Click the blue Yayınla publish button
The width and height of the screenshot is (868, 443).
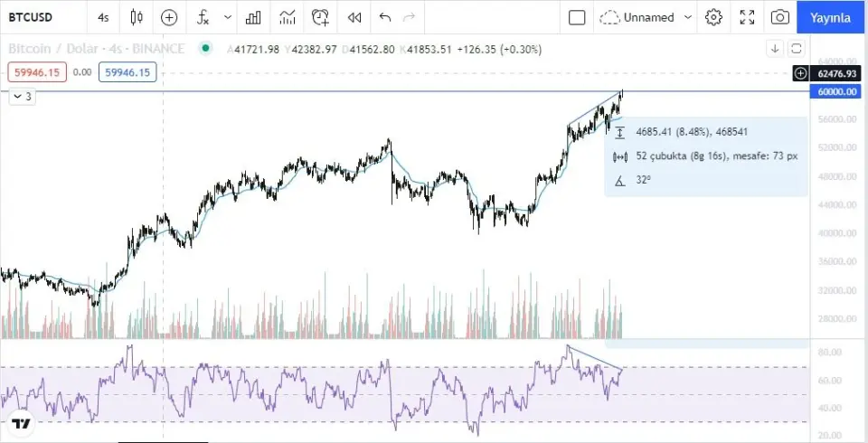831,17
